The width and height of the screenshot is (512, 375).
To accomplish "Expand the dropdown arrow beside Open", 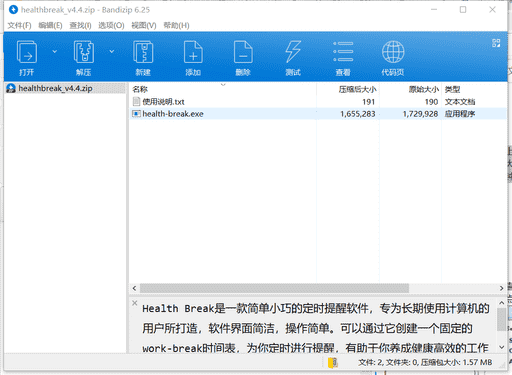I will [x=55, y=51].
